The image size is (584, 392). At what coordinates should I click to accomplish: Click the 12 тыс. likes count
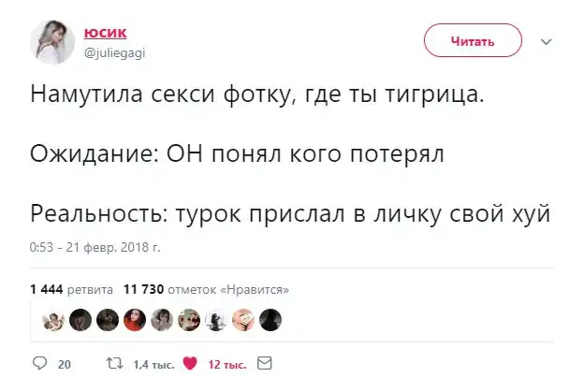point(226,365)
